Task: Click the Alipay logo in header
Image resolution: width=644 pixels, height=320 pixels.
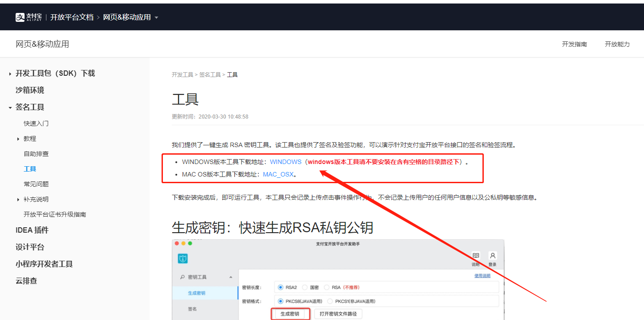Action: [x=29, y=17]
